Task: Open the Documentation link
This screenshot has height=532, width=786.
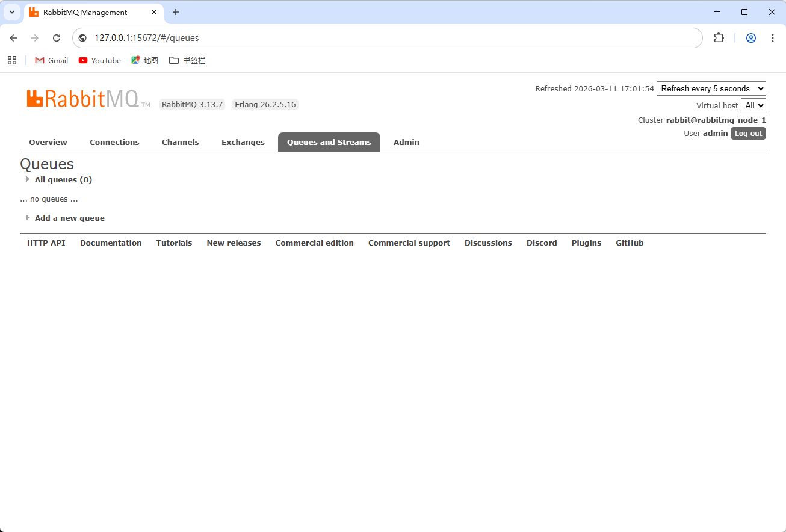Action: pyautogui.click(x=111, y=243)
